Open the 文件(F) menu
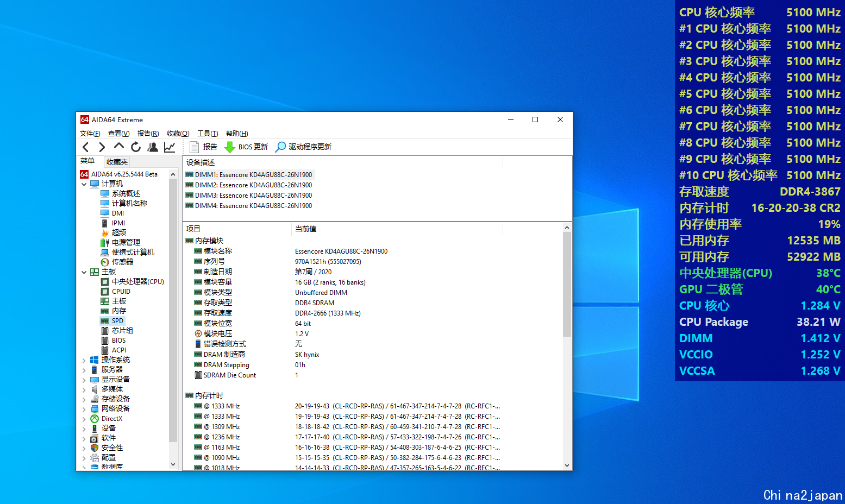This screenshot has height=504, width=845. click(90, 134)
